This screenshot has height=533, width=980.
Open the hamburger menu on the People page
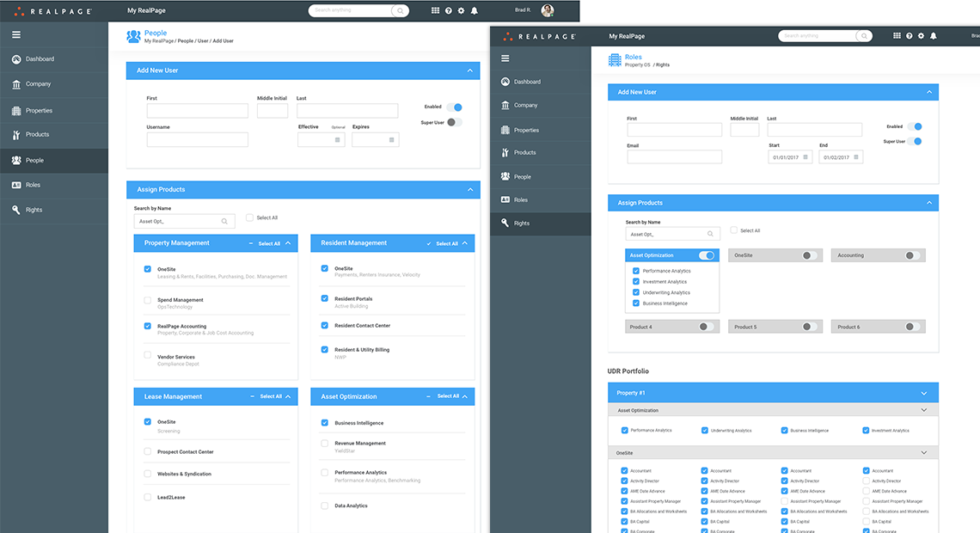tap(16, 34)
